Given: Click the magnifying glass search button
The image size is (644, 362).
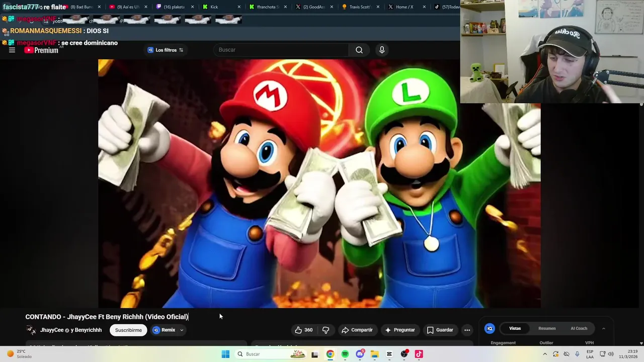Looking at the screenshot, I should 359,50.
